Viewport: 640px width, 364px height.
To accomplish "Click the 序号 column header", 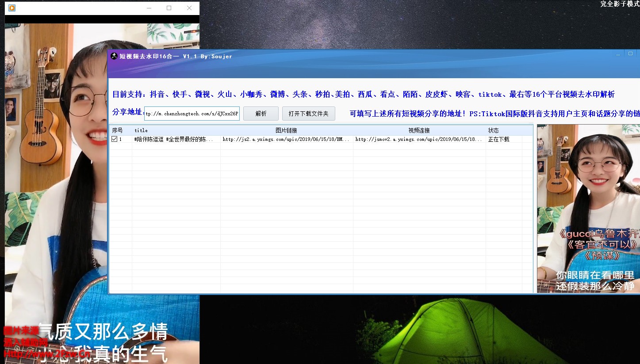I will (x=121, y=130).
